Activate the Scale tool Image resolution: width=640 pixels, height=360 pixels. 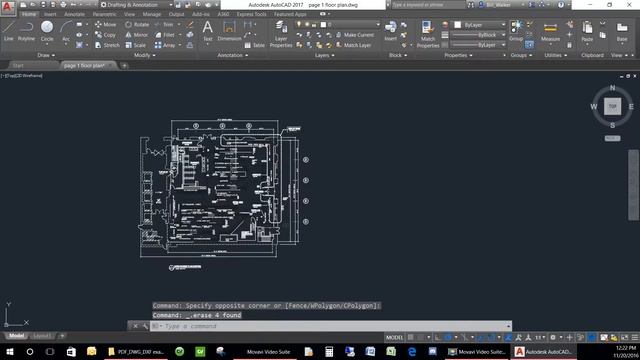[136, 45]
